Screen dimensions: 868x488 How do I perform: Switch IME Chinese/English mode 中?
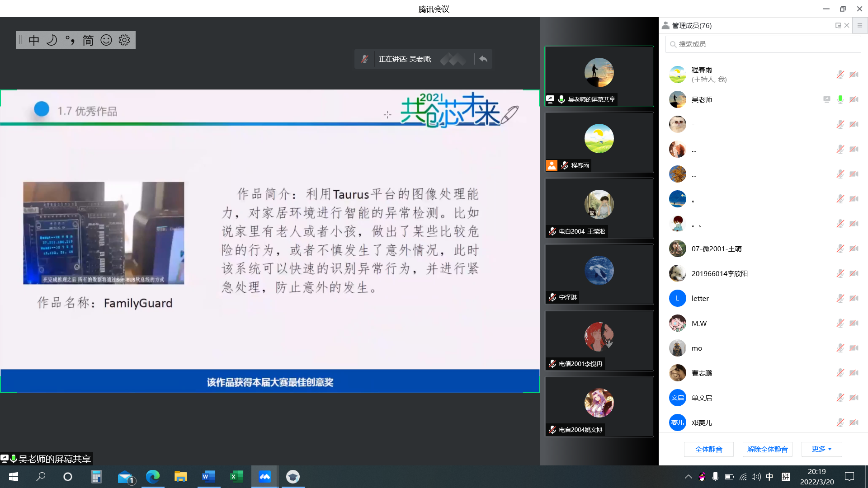[34, 40]
